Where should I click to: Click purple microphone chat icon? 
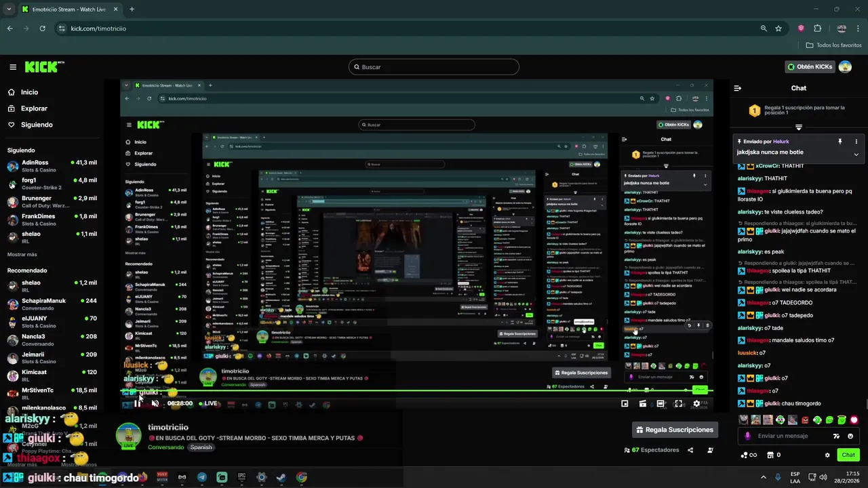[x=747, y=436]
